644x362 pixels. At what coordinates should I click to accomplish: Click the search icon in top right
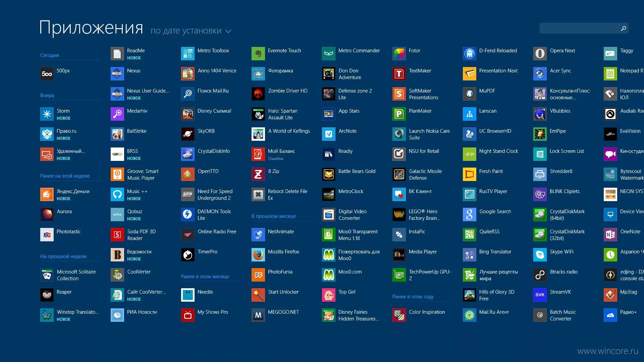623,29
